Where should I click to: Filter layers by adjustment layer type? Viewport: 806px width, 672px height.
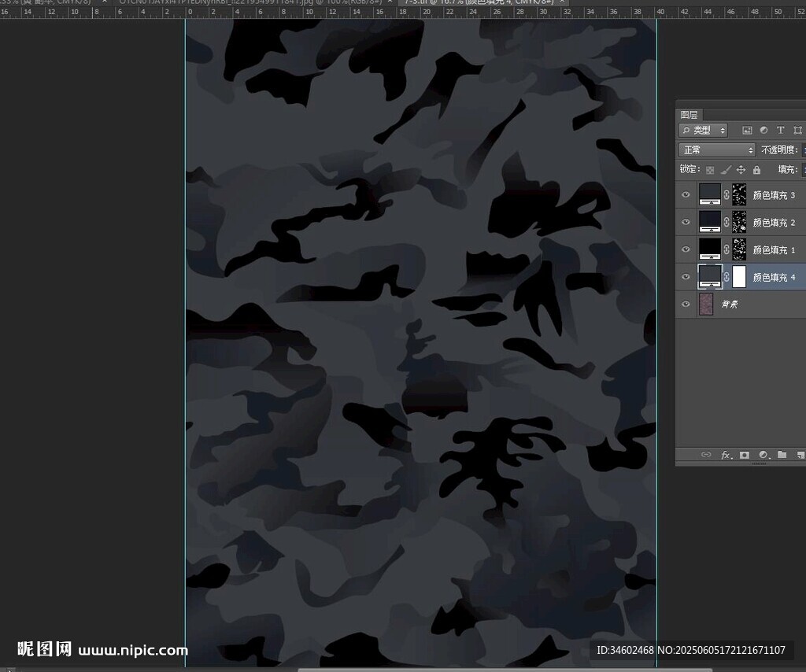(x=763, y=131)
